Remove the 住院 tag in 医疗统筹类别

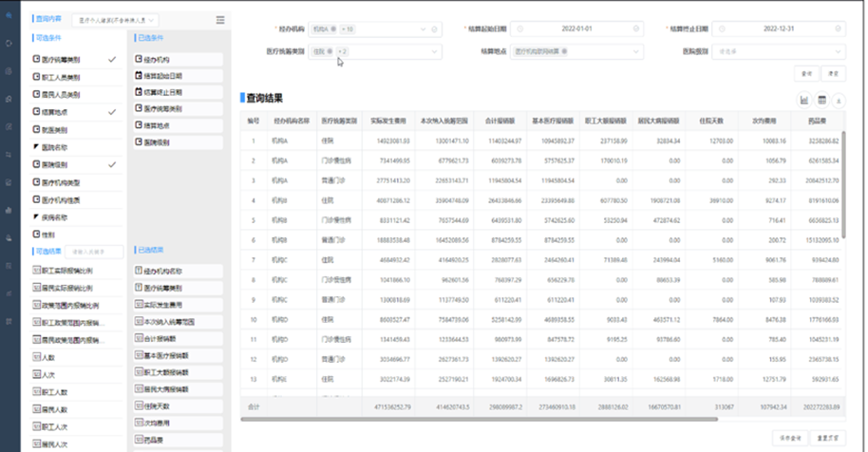point(331,51)
